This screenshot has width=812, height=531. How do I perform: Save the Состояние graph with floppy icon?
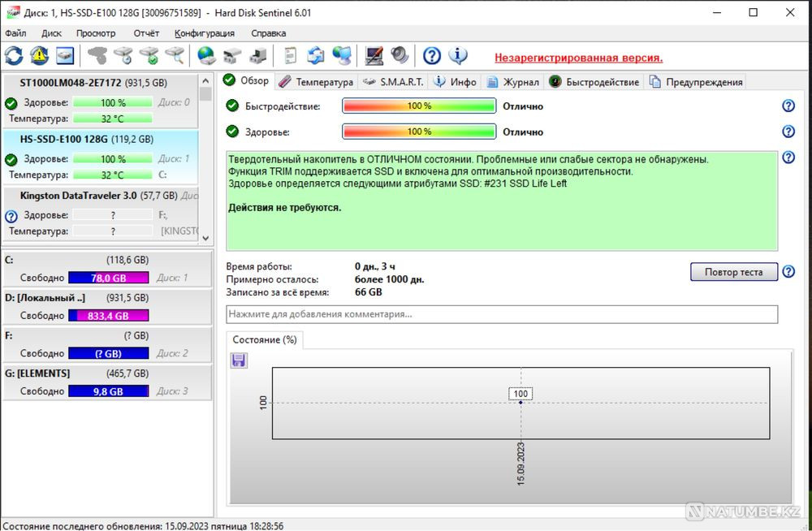point(239,360)
